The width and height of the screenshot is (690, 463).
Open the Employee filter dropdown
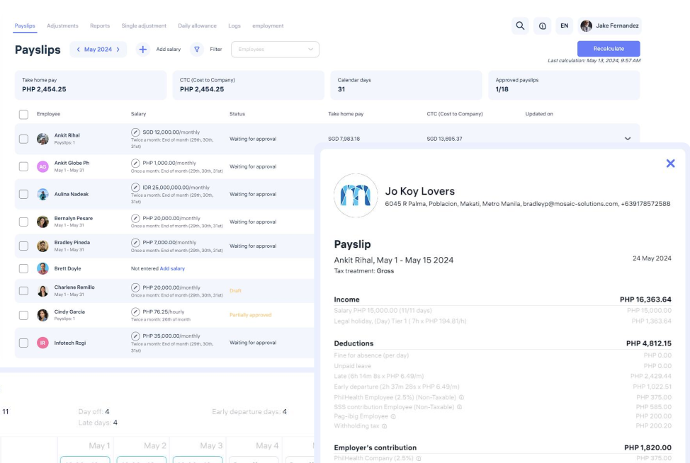click(x=275, y=49)
